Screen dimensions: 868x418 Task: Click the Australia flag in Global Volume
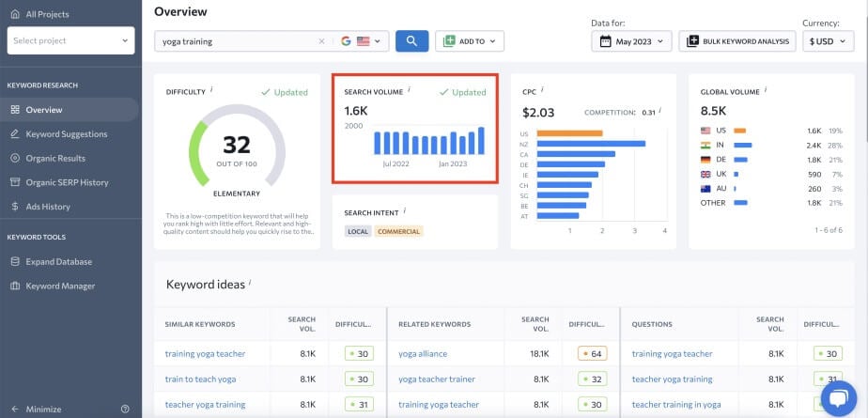pos(705,188)
